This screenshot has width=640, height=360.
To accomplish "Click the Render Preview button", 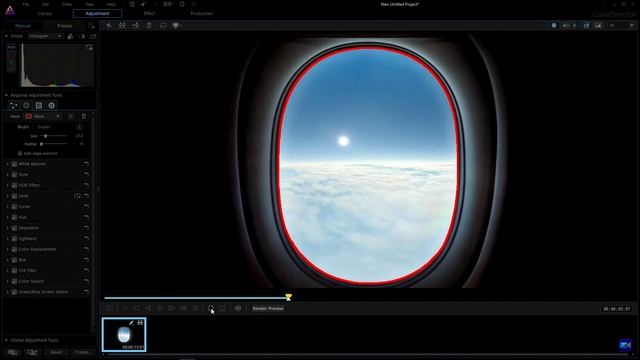I will point(268,309).
